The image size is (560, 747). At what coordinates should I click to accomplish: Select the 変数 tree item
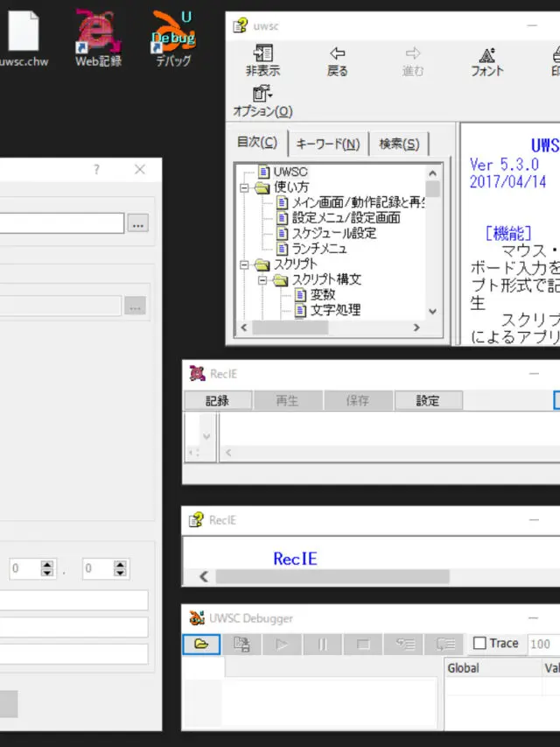pyautogui.click(x=323, y=294)
